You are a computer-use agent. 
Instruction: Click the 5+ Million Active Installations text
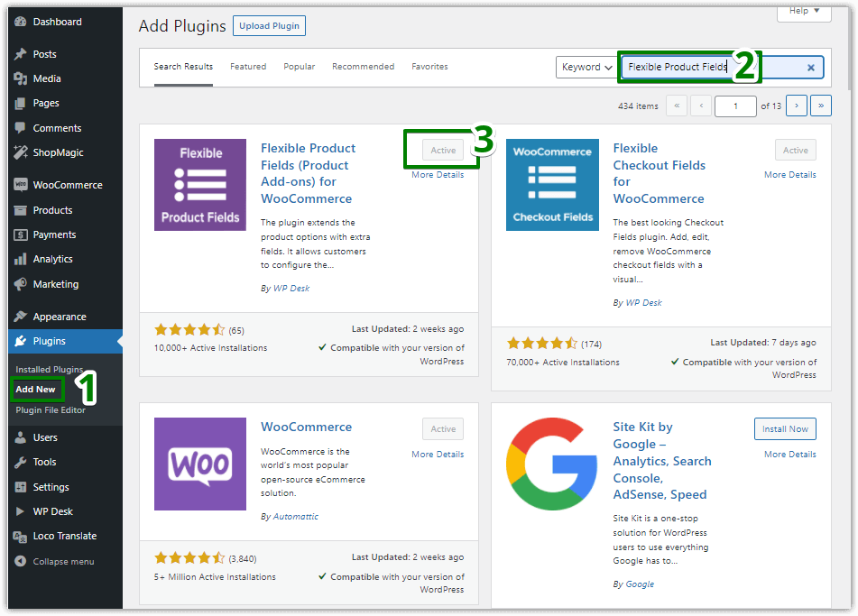click(215, 577)
